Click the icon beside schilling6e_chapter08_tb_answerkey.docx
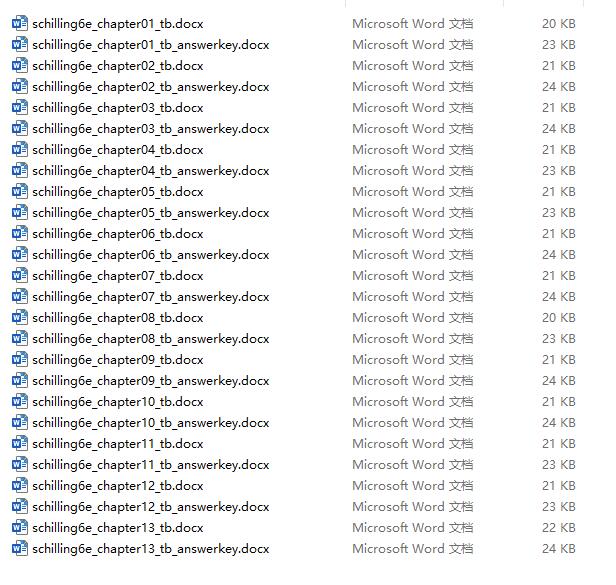 (x=20, y=339)
